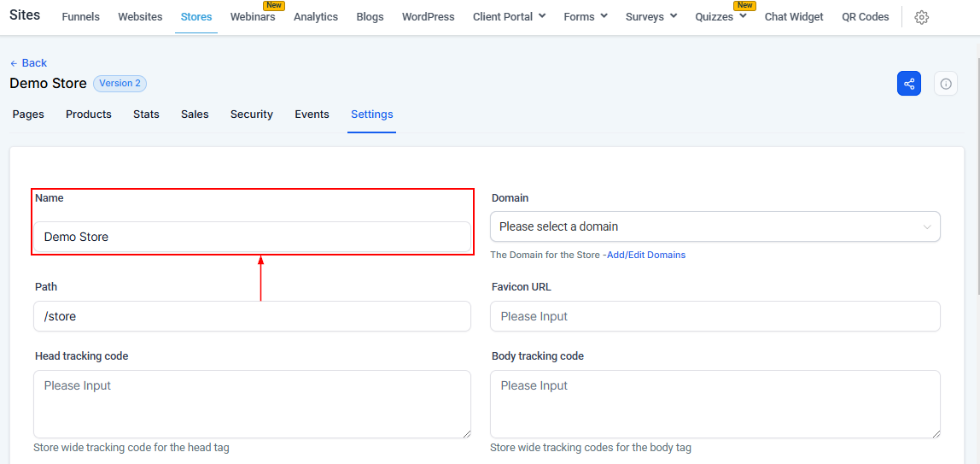Expand the Client Portal dropdown menu

(509, 17)
